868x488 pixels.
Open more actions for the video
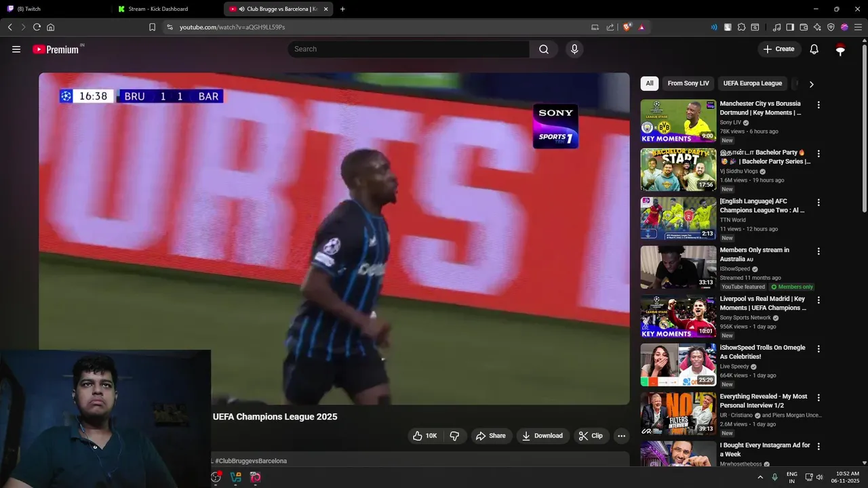[x=620, y=436]
